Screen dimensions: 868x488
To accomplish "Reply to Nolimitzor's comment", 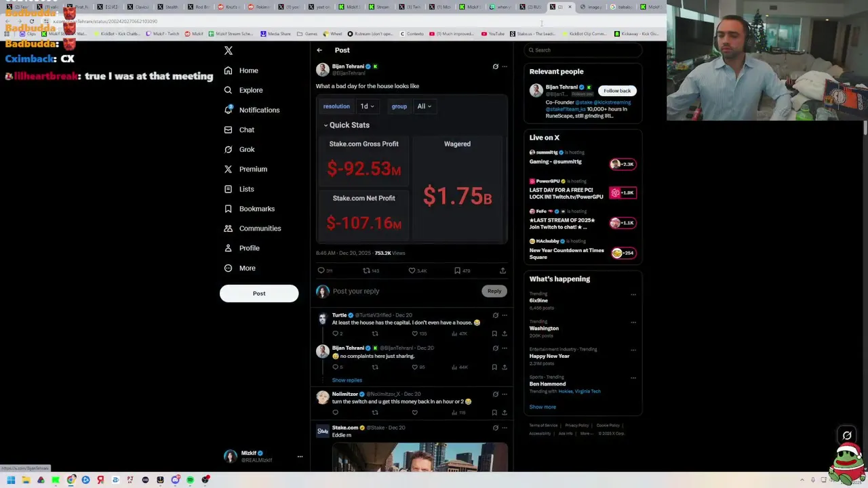I will 335,412.
